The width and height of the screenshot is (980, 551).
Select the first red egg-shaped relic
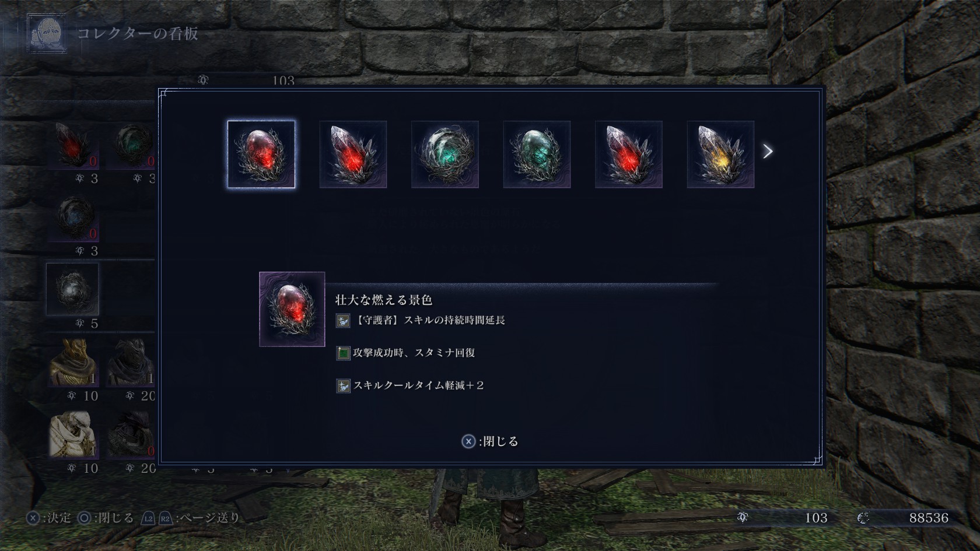click(x=261, y=155)
